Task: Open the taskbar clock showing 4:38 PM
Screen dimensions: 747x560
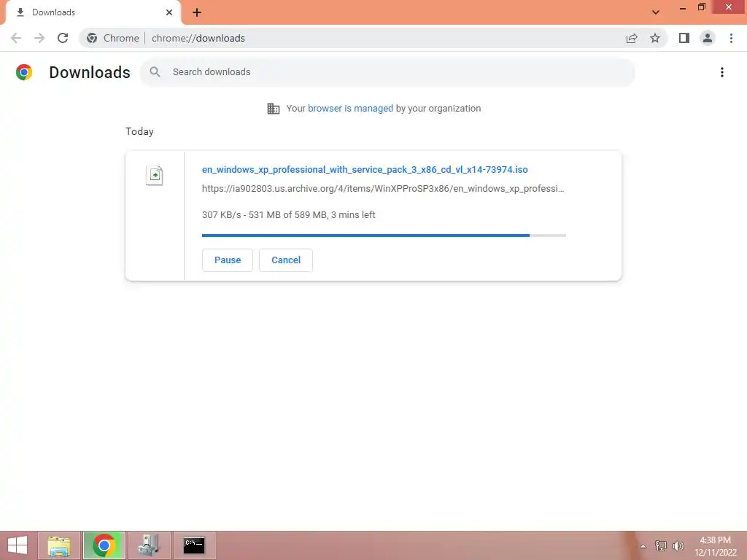Action: [715, 546]
